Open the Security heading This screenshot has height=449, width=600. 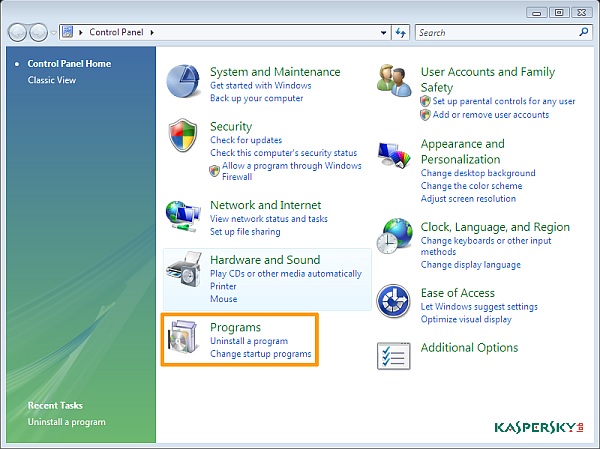pyautogui.click(x=231, y=126)
